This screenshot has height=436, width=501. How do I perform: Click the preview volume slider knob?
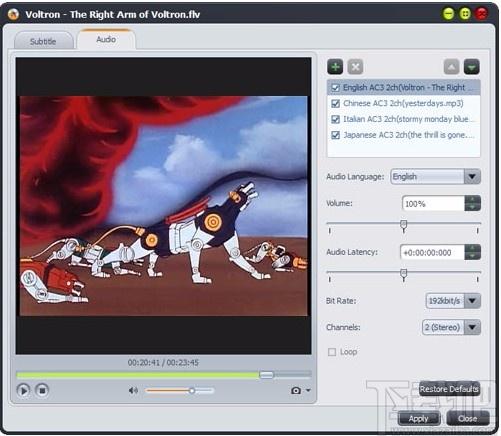[192, 390]
